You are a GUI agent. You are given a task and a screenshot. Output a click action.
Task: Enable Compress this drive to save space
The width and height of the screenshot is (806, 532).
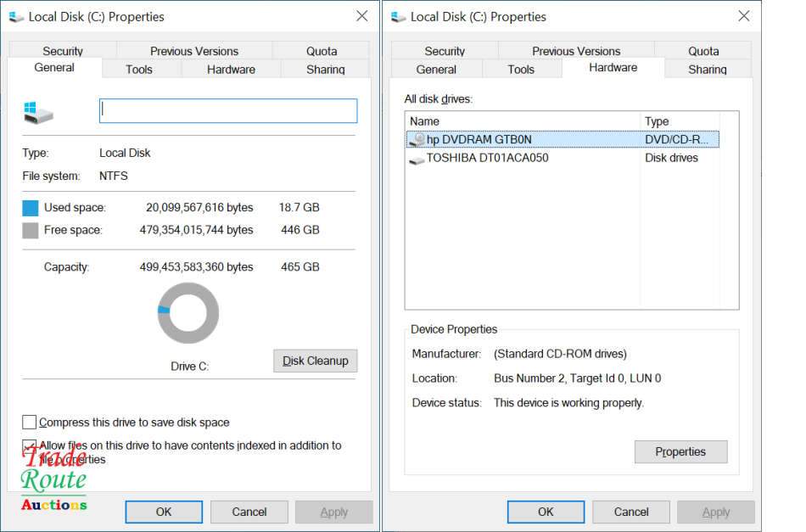(30, 423)
